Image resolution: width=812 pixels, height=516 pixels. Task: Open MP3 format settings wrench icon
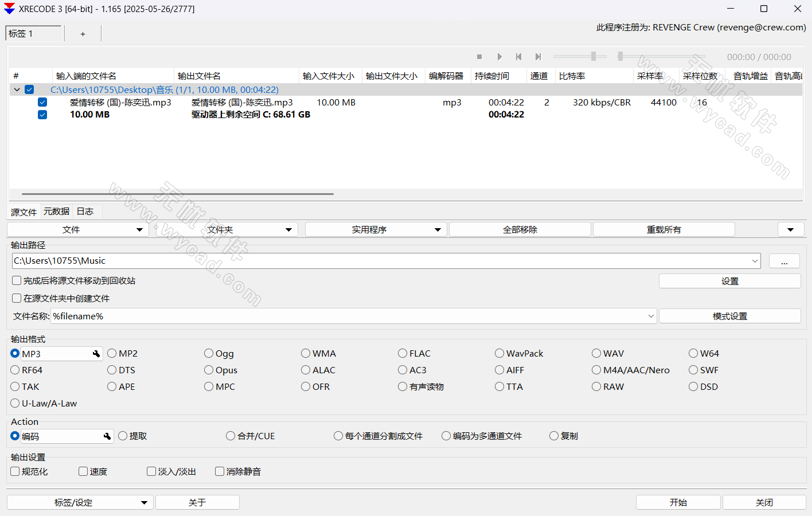point(96,354)
